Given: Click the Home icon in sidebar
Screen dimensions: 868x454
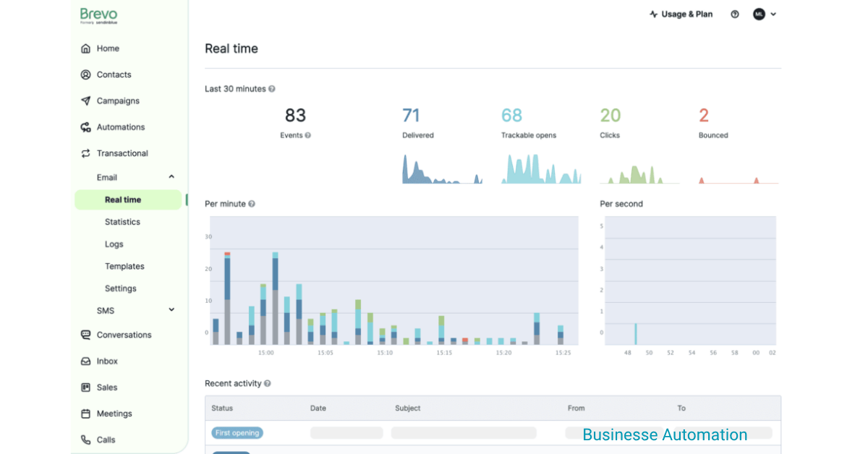Looking at the screenshot, I should [x=86, y=48].
